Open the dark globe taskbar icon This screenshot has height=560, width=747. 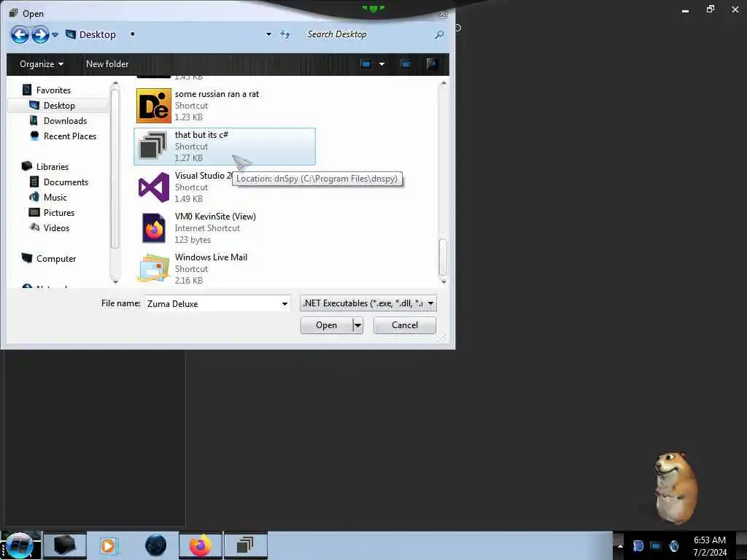155,545
